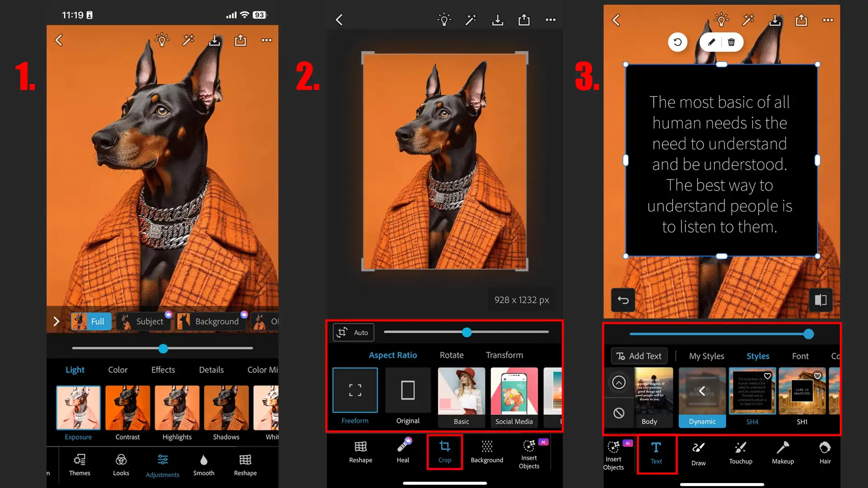Tap the magic wand auto-enhance icon in panel one

click(188, 40)
